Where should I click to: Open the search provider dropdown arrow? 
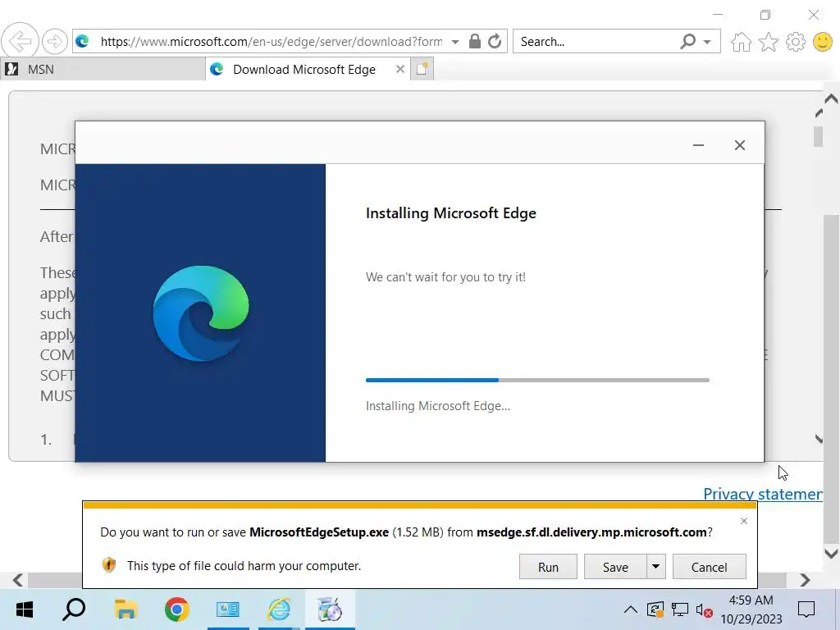pos(707,42)
